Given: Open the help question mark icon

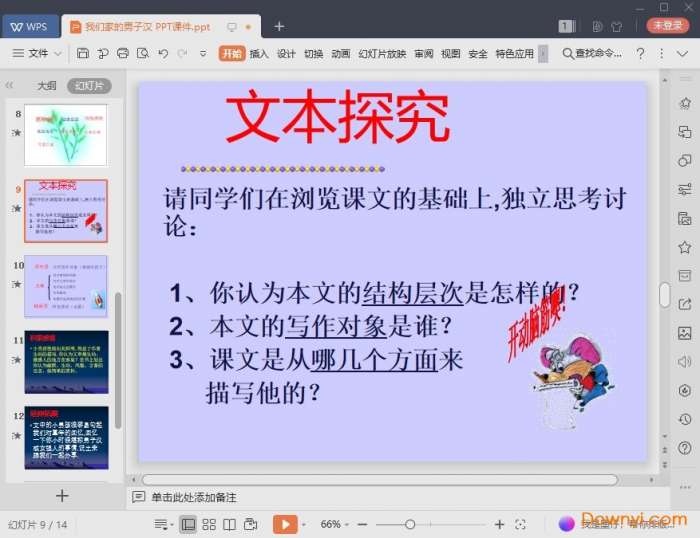Looking at the screenshot, I should [641, 54].
